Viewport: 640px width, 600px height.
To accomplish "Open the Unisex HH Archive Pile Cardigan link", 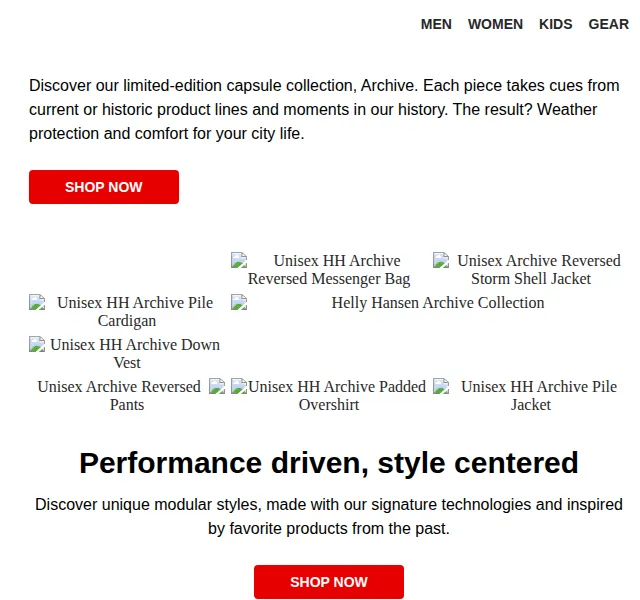I will [127, 311].
